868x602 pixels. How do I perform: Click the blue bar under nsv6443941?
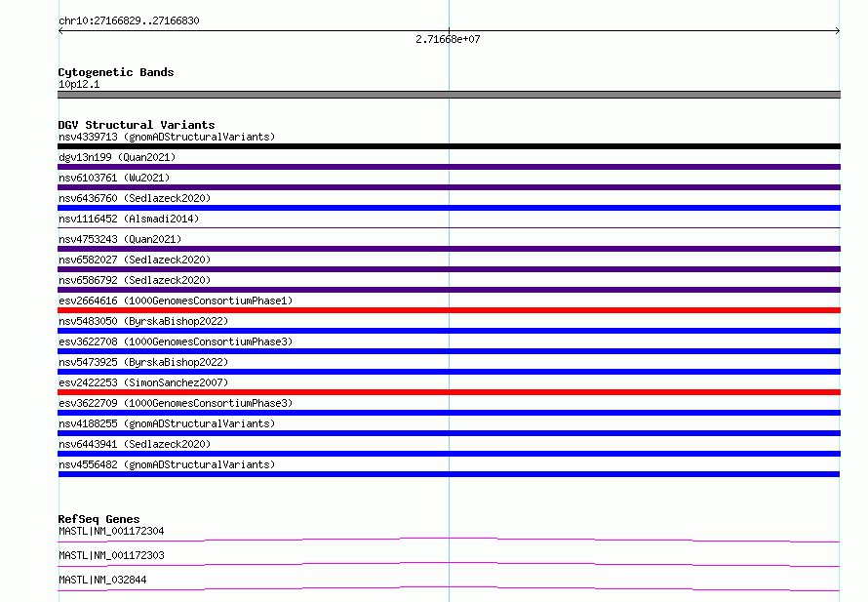449,454
